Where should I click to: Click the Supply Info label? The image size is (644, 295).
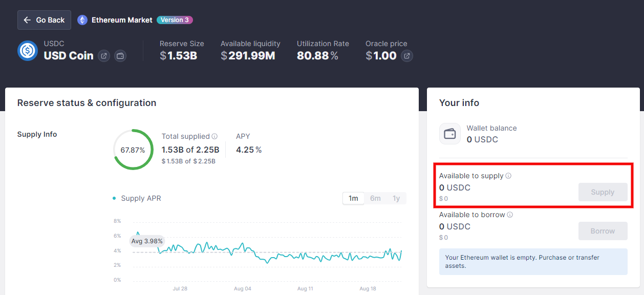coord(37,134)
